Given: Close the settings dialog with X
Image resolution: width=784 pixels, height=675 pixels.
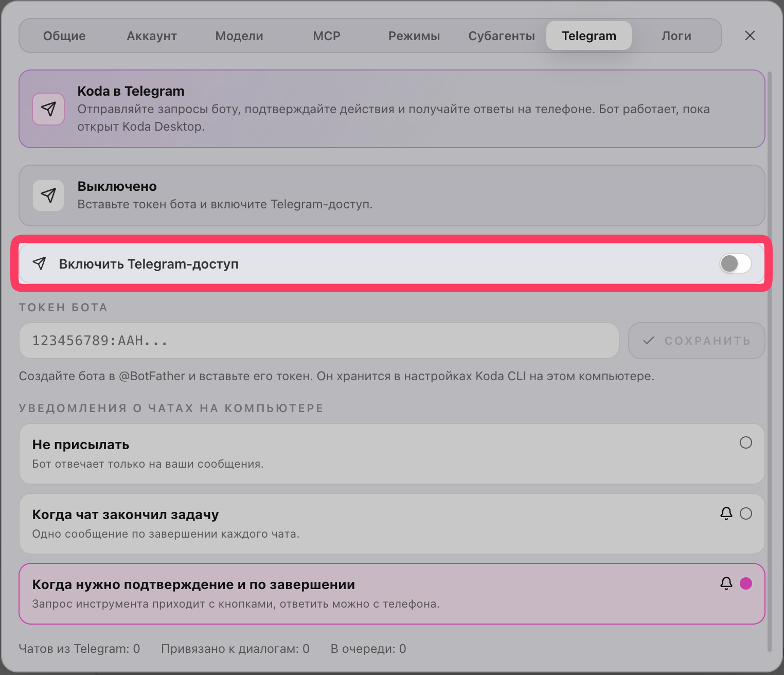Looking at the screenshot, I should pyautogui.click(x=750, y=35).
